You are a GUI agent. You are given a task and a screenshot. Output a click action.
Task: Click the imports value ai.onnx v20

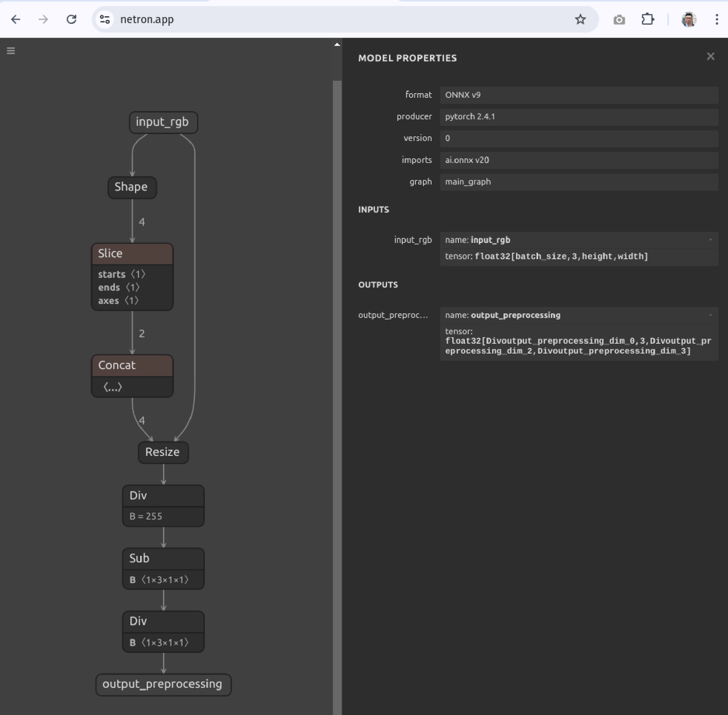pos(579,160)
